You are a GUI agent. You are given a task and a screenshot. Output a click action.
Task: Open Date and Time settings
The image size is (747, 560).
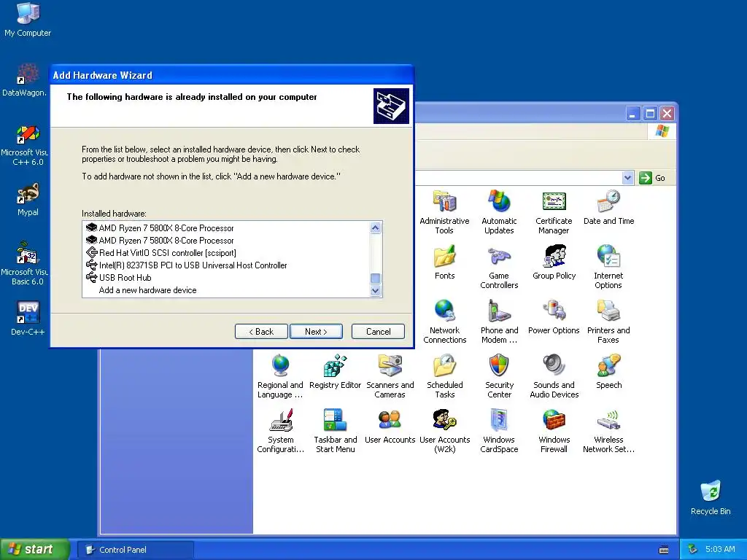point(608,208)
